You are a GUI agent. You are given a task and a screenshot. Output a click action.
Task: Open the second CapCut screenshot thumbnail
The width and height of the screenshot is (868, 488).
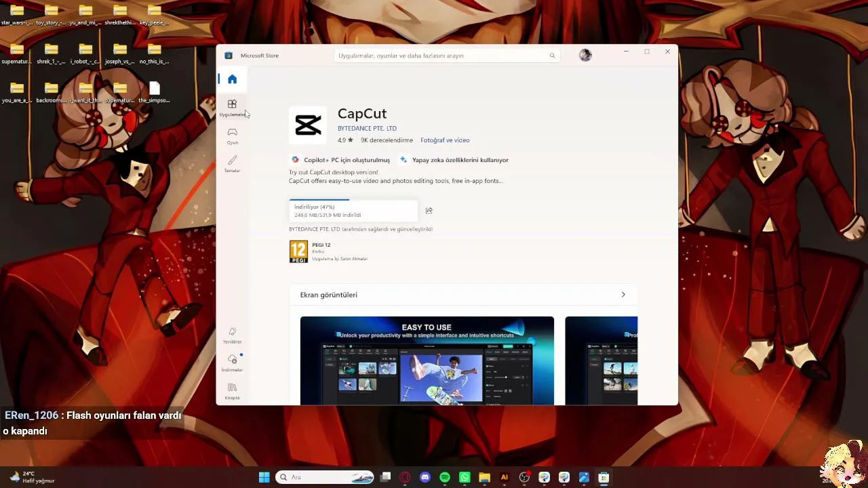pos(601,361)
